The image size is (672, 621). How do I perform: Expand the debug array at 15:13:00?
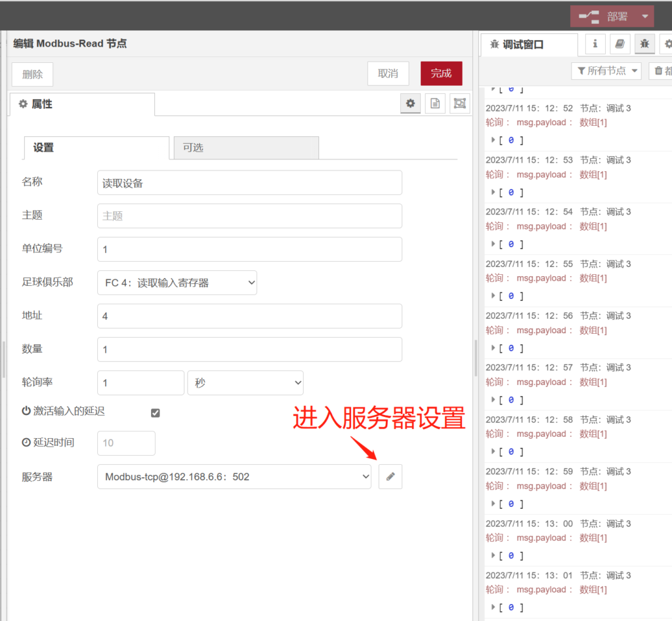coord(493,556)
